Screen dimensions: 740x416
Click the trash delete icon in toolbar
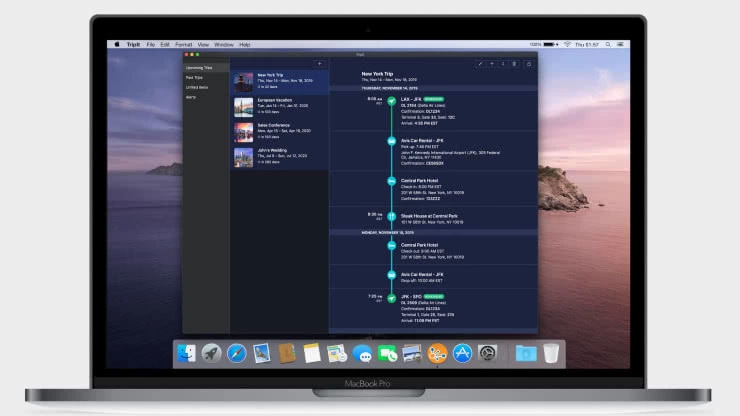(516, 64)
